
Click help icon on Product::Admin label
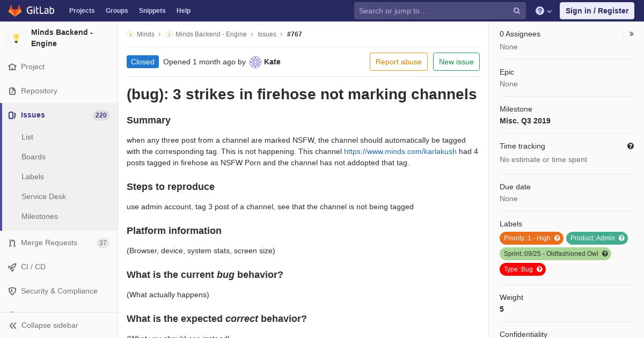(x=621, y=238)
